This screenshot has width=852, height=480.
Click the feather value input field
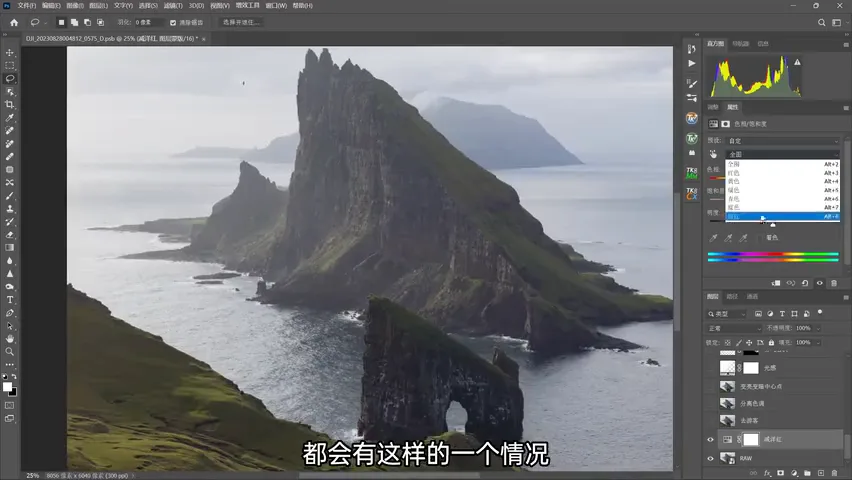click(148, 23)
